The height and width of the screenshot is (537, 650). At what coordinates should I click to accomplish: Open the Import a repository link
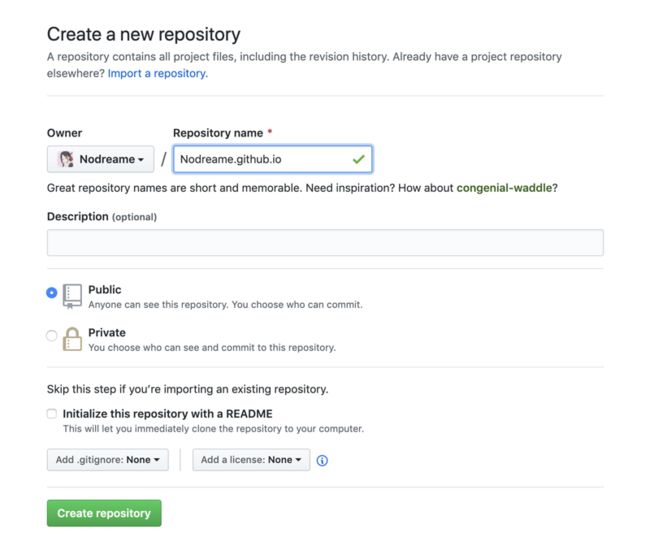tap(158, 73)
